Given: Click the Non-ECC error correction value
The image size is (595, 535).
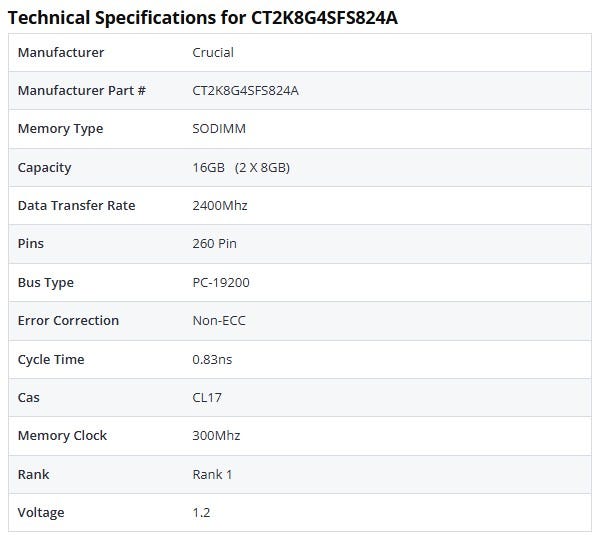Looking at the screenshot, I should coord(219,321).
